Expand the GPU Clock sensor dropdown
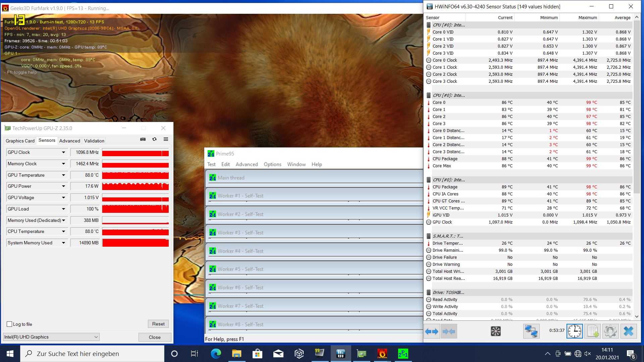The image size is (644, 362). [63, 153]
